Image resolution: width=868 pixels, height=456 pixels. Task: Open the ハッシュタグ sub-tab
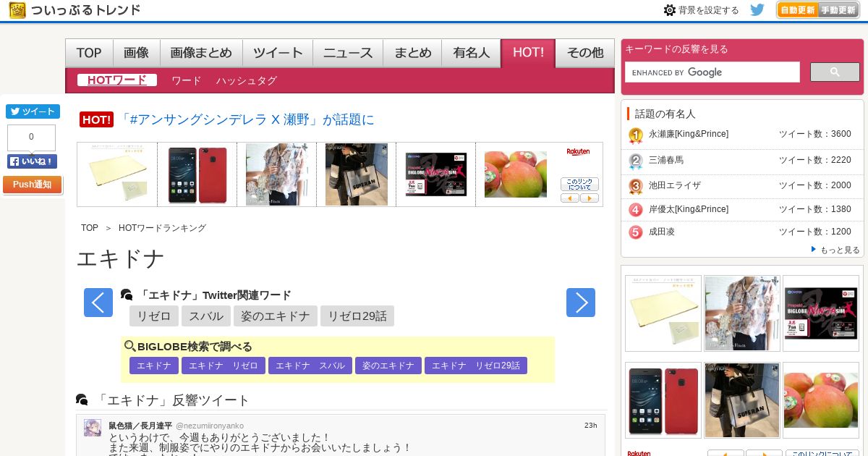click(x=246, y=80)
